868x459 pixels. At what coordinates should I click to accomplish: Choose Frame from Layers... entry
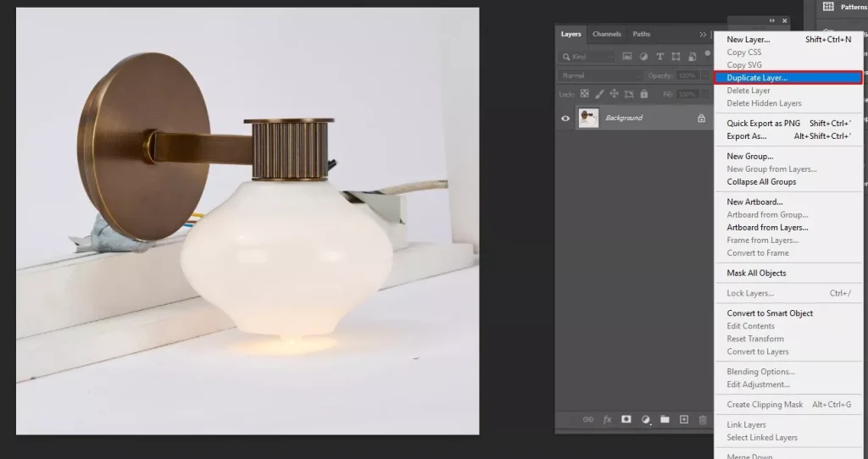pyautogui.click(x=788, y=240)
